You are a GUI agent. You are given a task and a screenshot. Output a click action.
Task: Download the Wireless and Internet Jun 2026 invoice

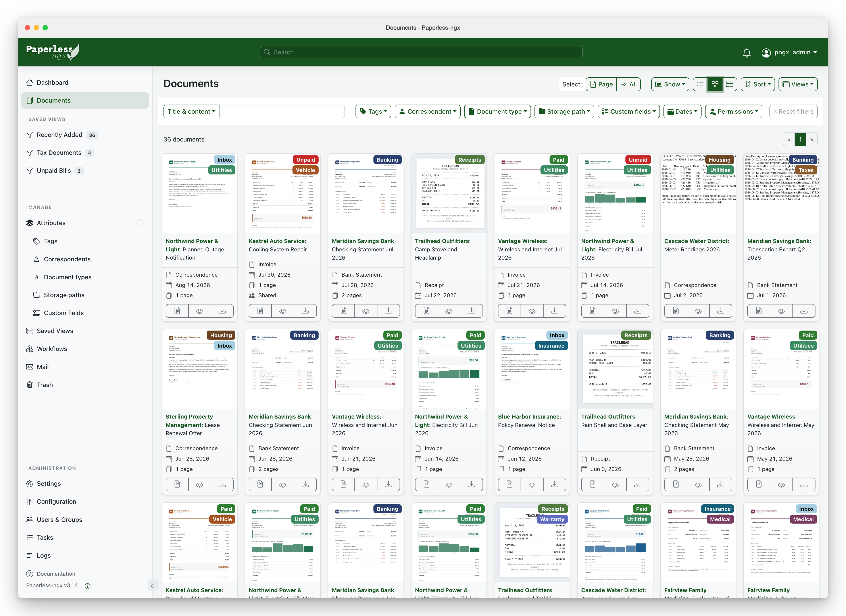point(388,484)
